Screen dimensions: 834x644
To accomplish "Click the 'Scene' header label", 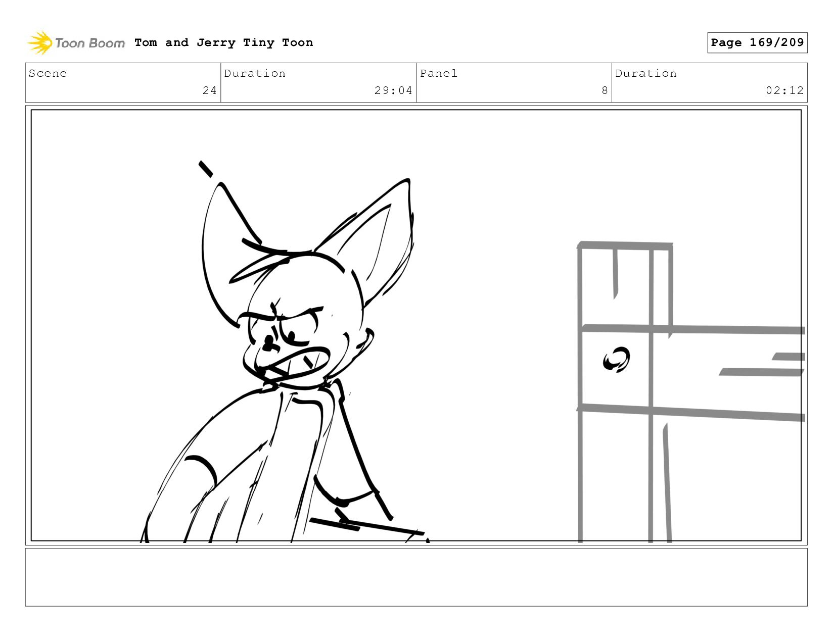I will [x=48, y=73].
